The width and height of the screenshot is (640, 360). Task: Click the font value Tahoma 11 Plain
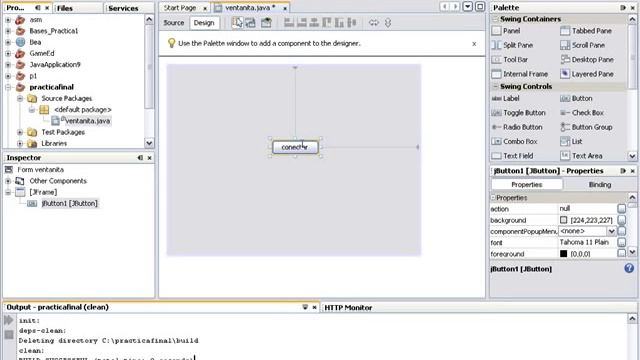pyautogui.click(x=584, y=242)
